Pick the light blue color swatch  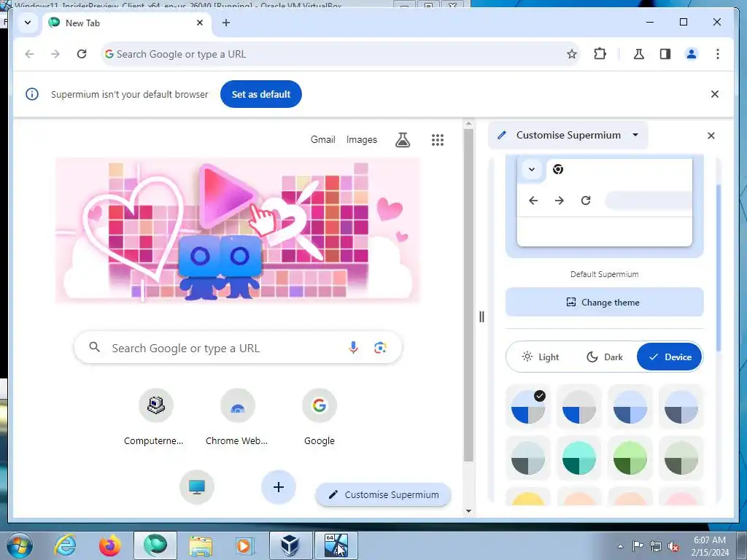pyautogui.click(x=630, y=407)
